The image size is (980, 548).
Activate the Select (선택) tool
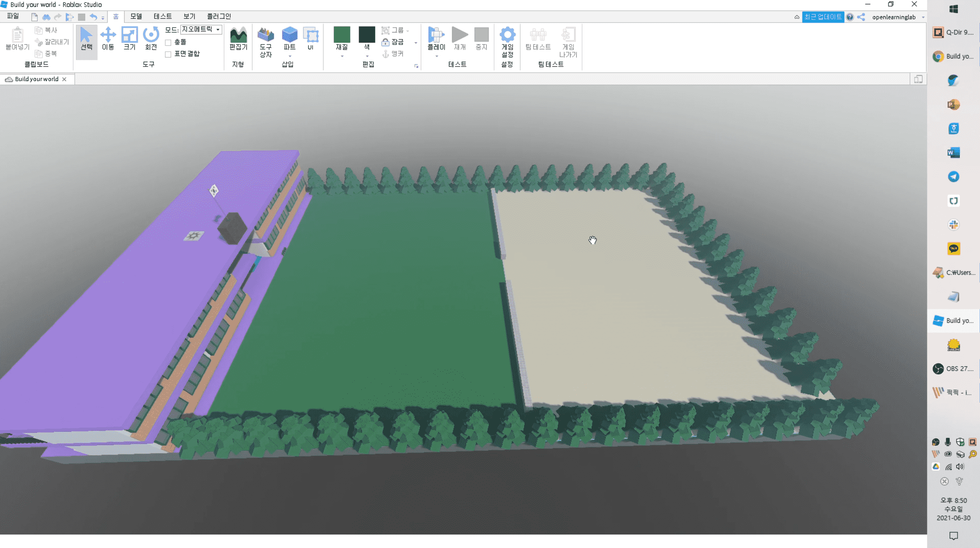86,39
